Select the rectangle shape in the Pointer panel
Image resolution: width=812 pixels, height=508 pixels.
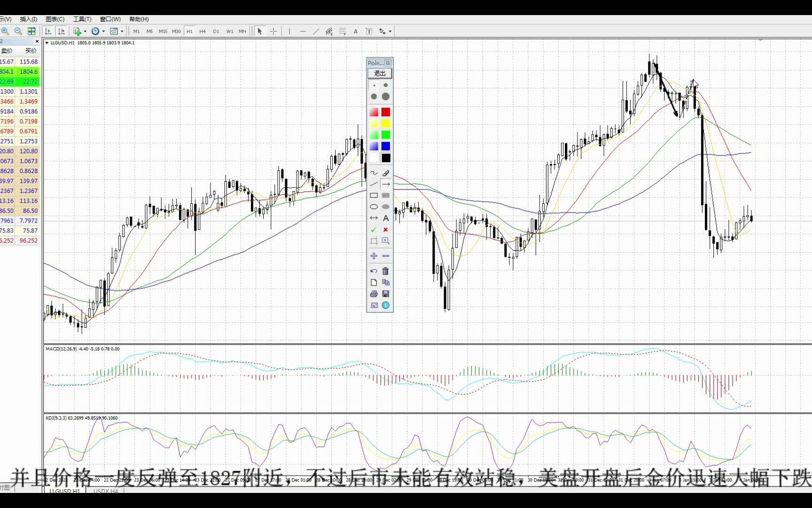tap(374, 195)
